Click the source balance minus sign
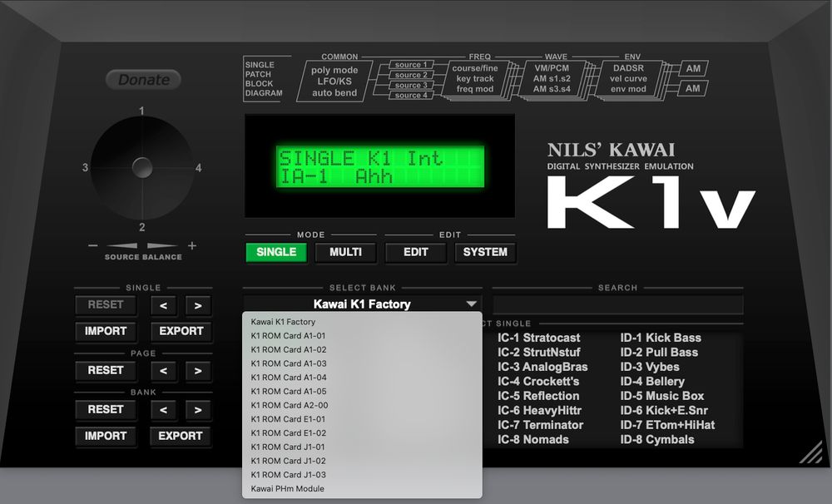The width and height of the screenshot is (832, 504). (x=93, y=245)
